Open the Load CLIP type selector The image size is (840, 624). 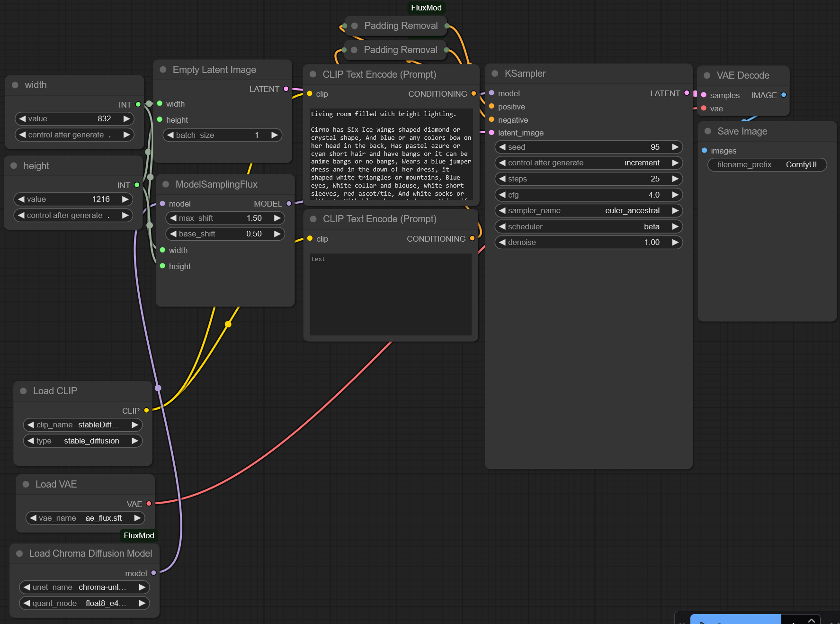coord(83,441)
